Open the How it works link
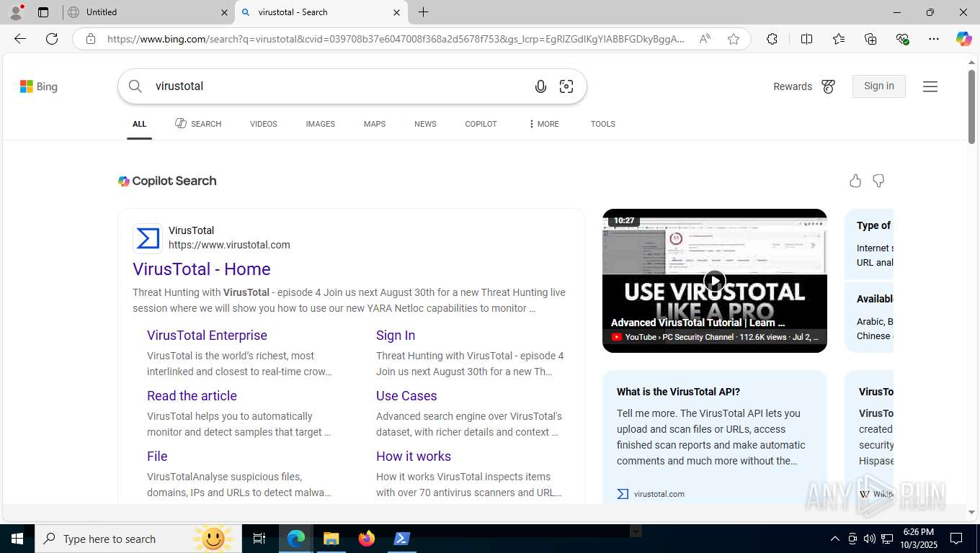The height and width of the screenshot is (553, 980). pos(414,457)
